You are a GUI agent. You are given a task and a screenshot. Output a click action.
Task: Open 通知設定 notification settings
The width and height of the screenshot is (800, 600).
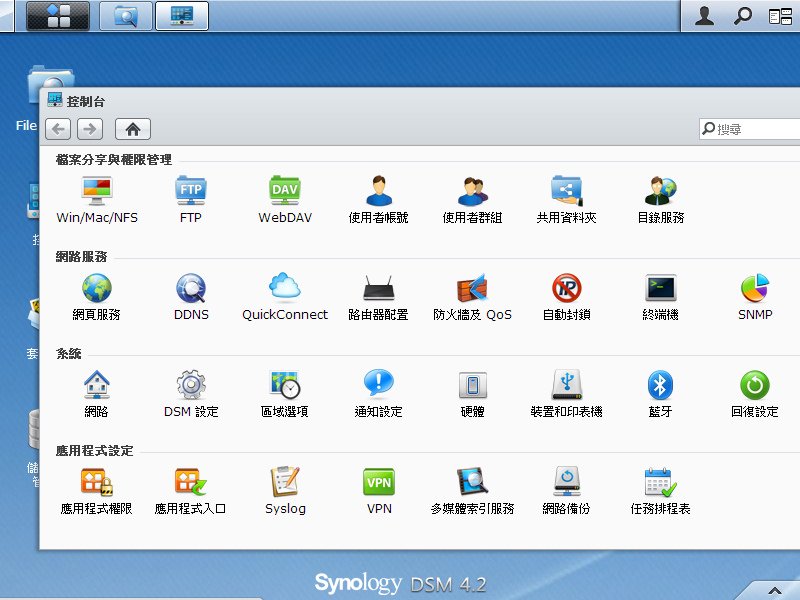379,394
